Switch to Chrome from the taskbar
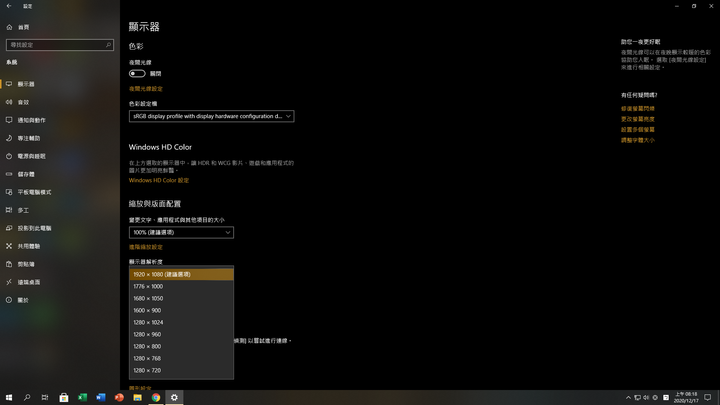 (156, 398)
